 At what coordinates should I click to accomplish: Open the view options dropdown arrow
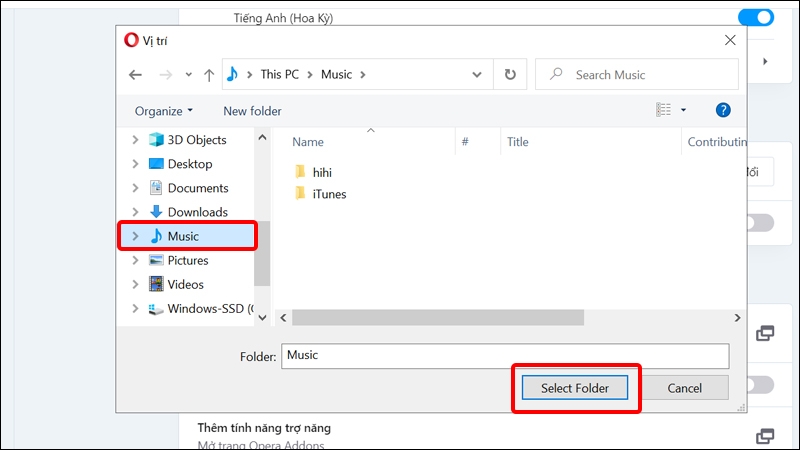click(x=684, y=111)
